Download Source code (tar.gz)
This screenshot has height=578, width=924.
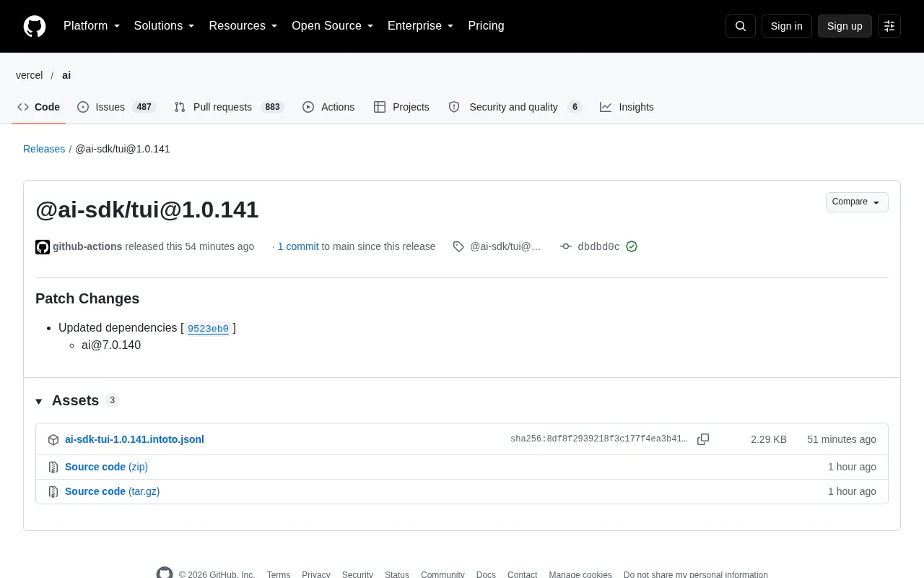pos(113,491)
